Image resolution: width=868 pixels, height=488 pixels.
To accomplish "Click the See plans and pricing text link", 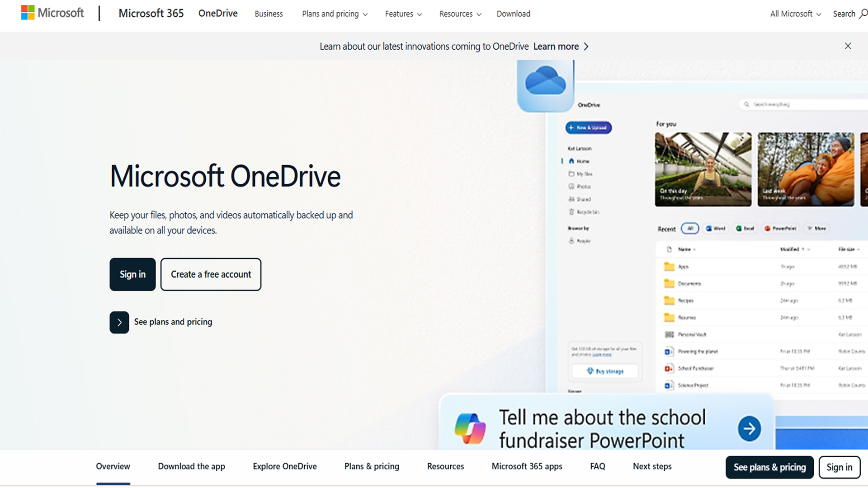I will click(x=173, y=322).
